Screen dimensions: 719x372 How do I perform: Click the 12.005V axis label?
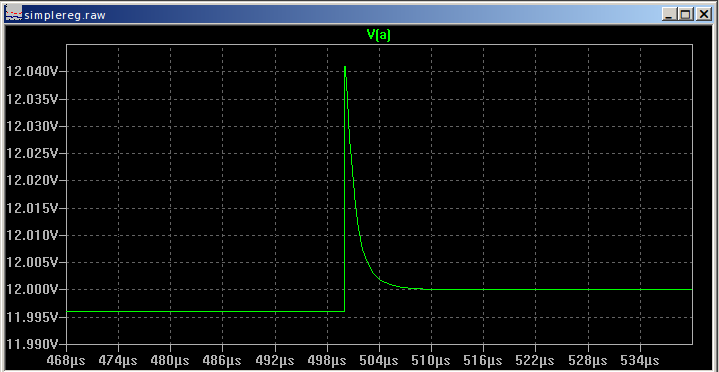pos(31,262)
